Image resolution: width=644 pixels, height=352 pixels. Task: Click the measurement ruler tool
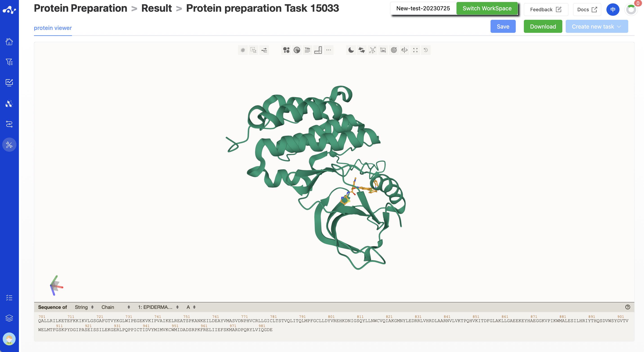point(318,50)
